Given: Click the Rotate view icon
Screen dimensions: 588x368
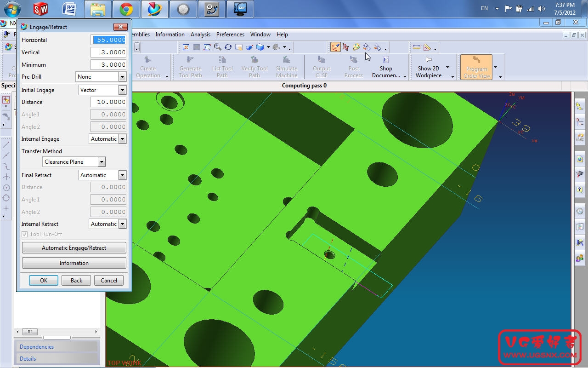Looking at the screenshot, I should [228, 47].
